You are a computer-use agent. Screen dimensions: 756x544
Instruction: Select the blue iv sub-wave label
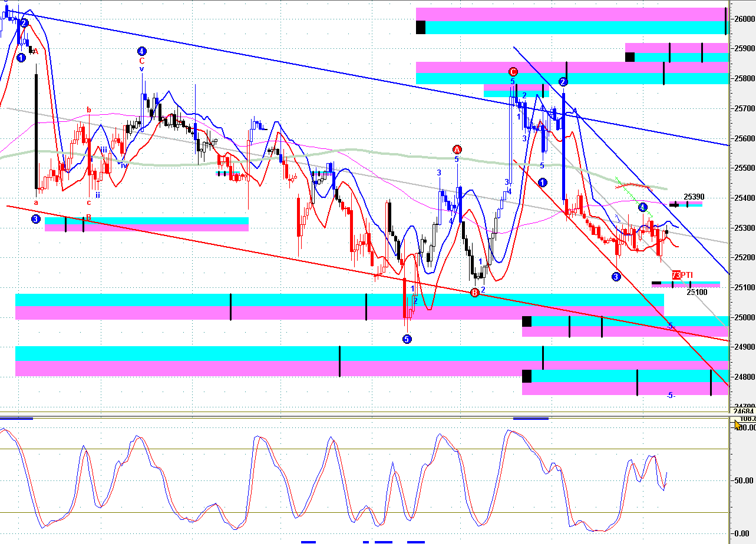click(x=124, y=165)
